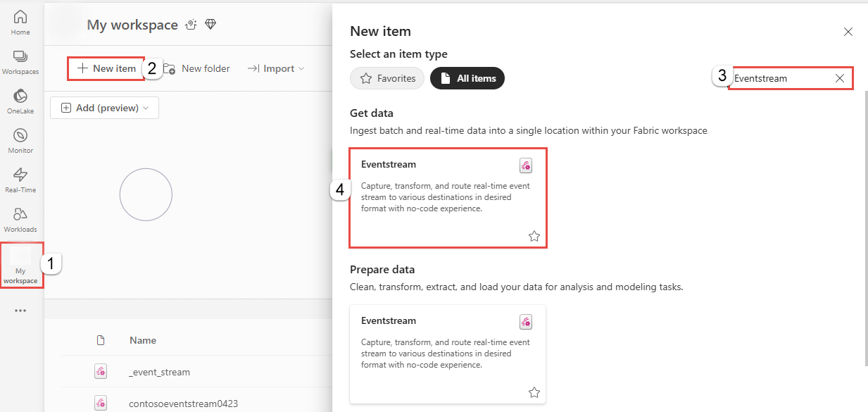This screenshot has width=868, height=412.
Task: Clear the Eventstream search text
Action: tap(839, 78)
